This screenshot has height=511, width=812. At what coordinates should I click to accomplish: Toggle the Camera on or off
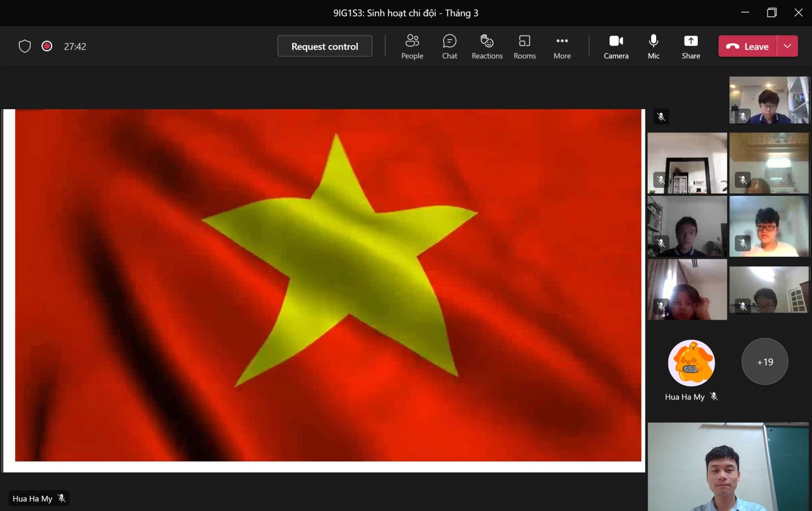click(x=616, y=47)
